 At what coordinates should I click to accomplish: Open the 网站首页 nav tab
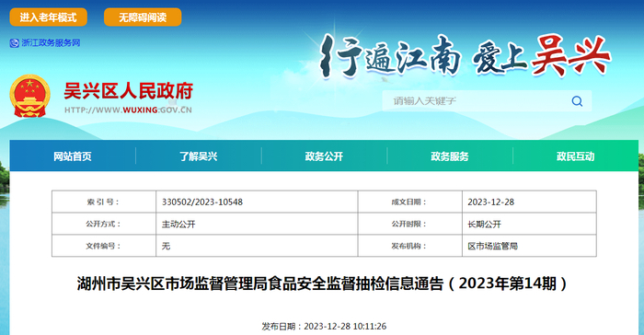click(73, 156)
